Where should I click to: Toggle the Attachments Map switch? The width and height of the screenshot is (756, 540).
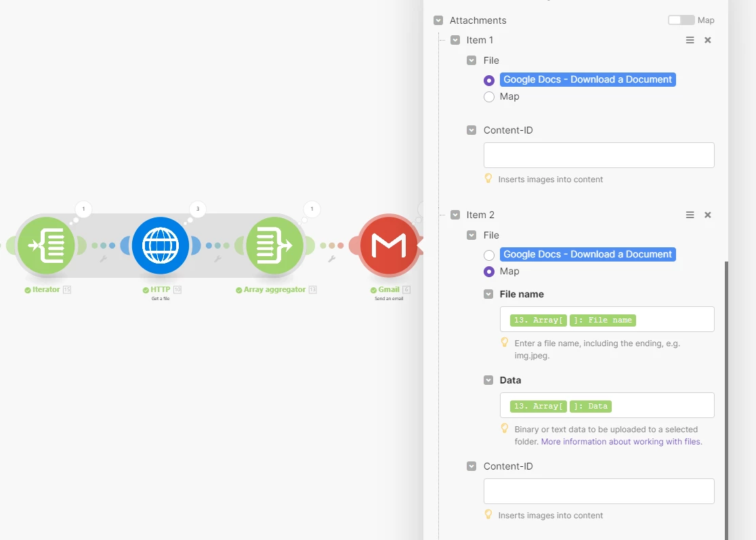[x=681, y=20]
